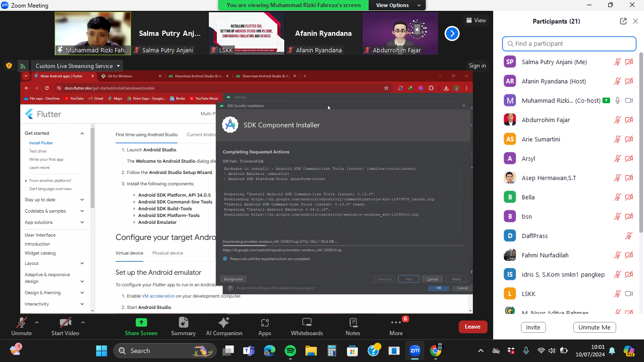
Task: Switch to Git for Windows browser tab
Action: coord(130,76)
